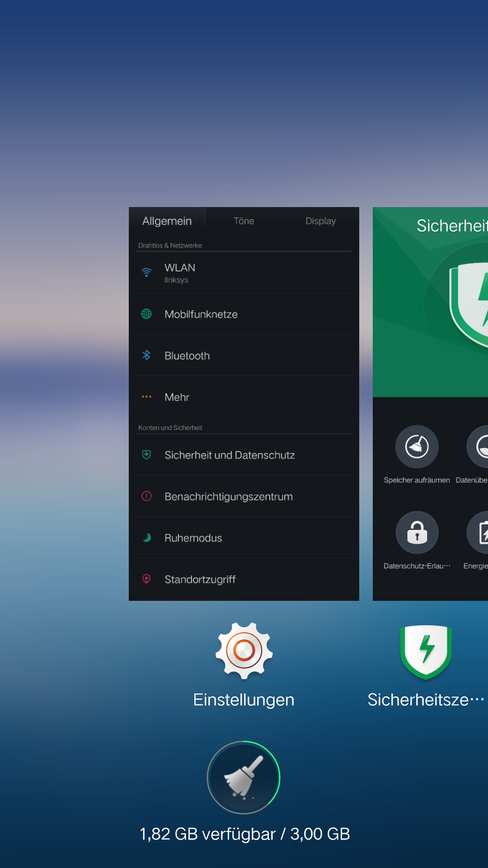Switch to the Display tab
Screen dimensions: 488x868
321,221
